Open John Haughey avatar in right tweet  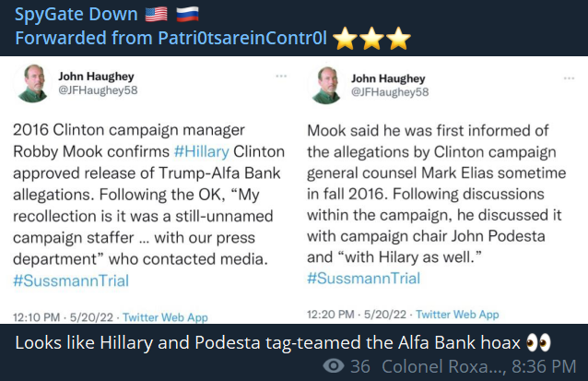click(325, 86)
